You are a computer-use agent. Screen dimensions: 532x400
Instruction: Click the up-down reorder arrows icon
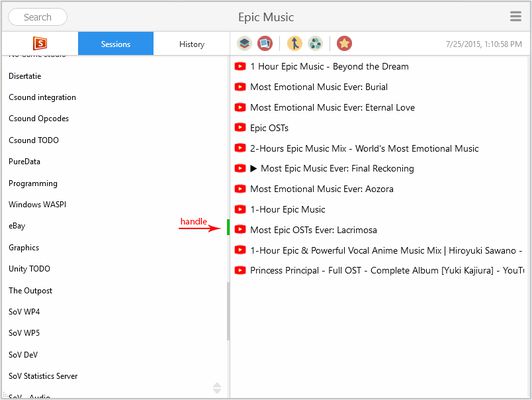tap(217, 388)
